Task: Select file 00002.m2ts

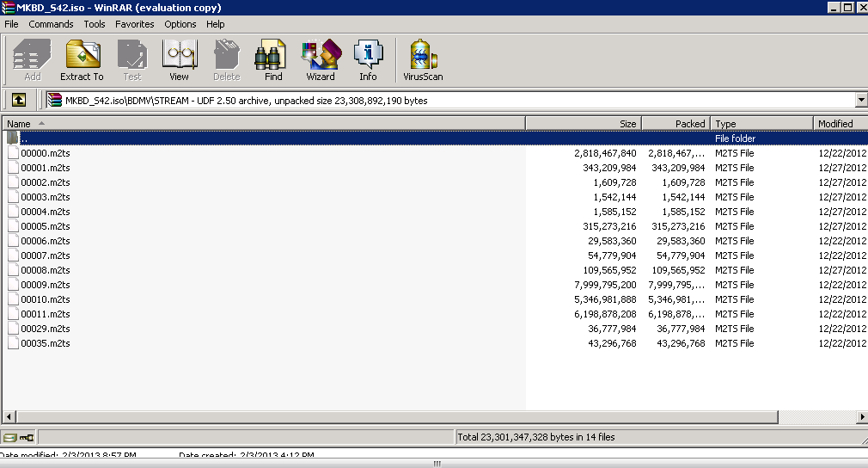Action: pyautogui.click(x=46, y=182)
